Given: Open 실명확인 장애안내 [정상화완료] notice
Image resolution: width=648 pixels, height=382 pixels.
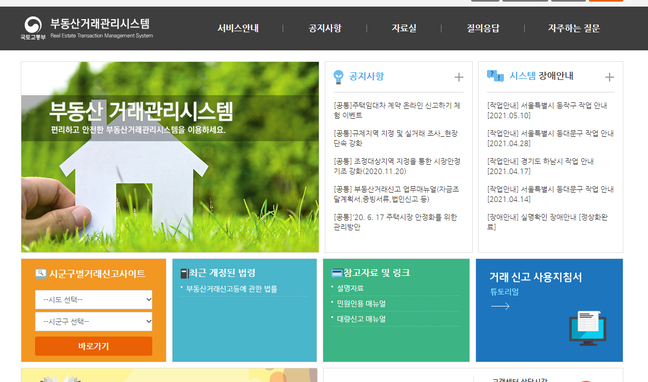Looking at the screenshot, I should pyautogui.click(x=547, y=222).
